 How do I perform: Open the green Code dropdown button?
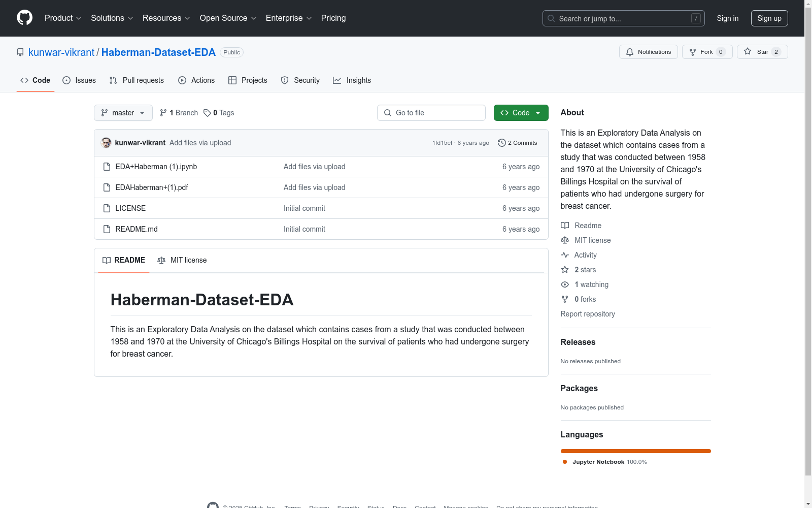click(x=521, y=113)
